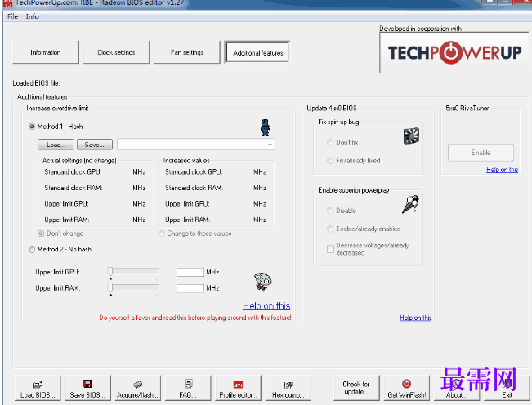This screenshot has width=532, height=405.
Task: Open the Info menu
Action: click(32, 16)
